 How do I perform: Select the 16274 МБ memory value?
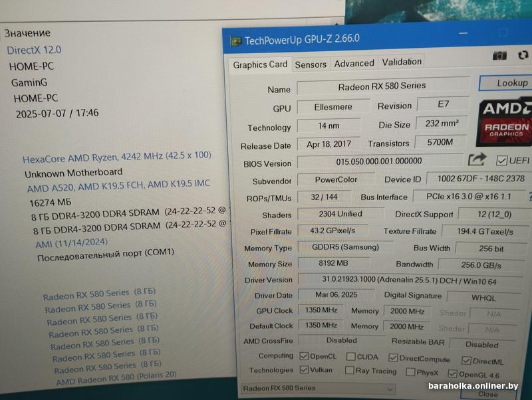51,203
